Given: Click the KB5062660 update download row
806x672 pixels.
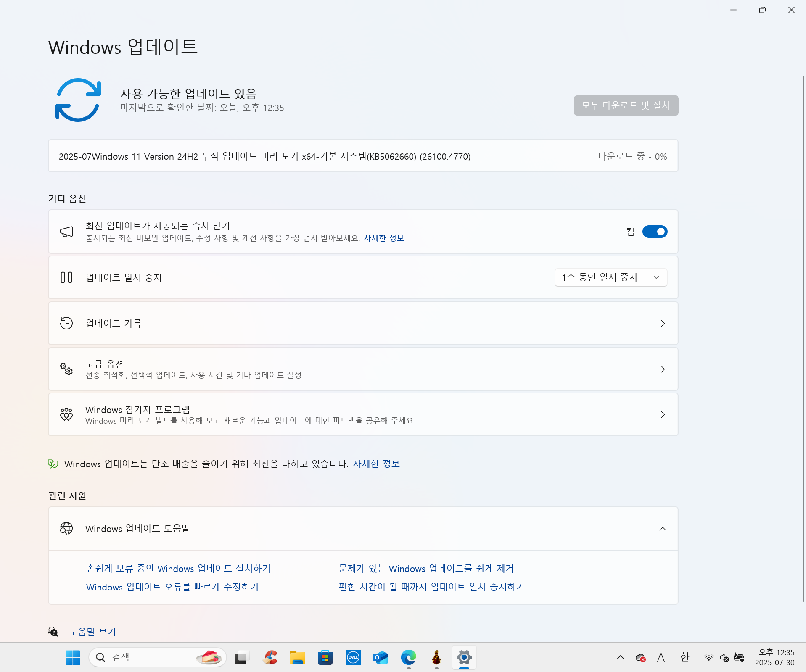Looking at the screenshot, I should pos(363,156).
